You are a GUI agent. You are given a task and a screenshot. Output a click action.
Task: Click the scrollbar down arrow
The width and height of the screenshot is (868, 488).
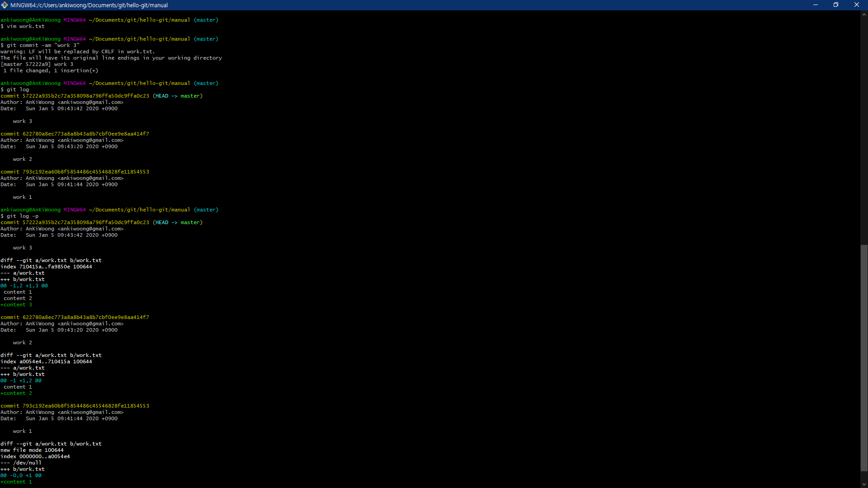click(864, 484)
